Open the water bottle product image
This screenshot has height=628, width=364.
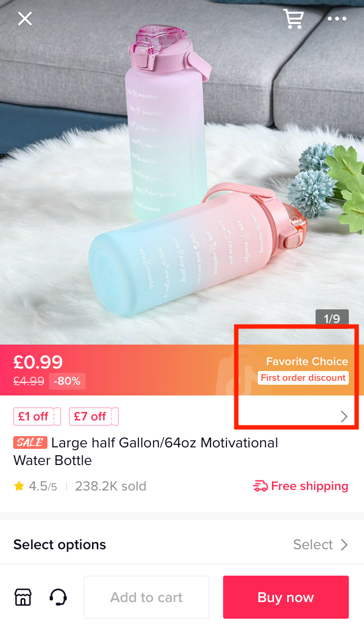click(x=182, y=172)
